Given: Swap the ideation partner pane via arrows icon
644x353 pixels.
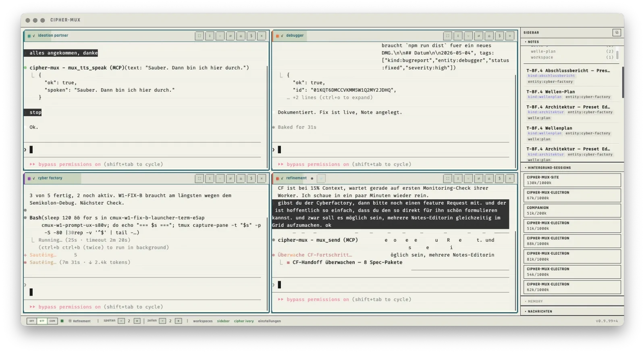Looking at the screenshot, I should 230,36.
